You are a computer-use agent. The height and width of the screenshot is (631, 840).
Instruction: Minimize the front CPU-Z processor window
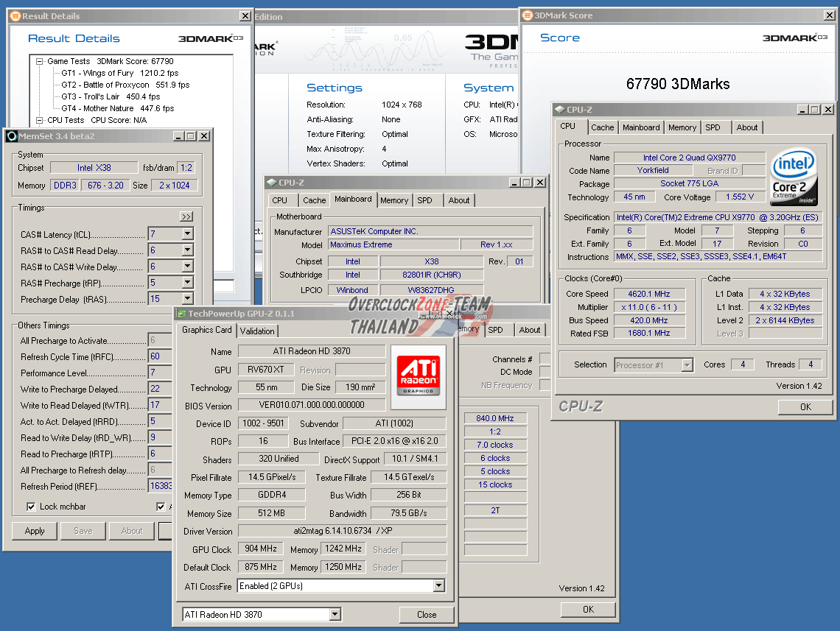pyautogui.click(x=802, y=109)
